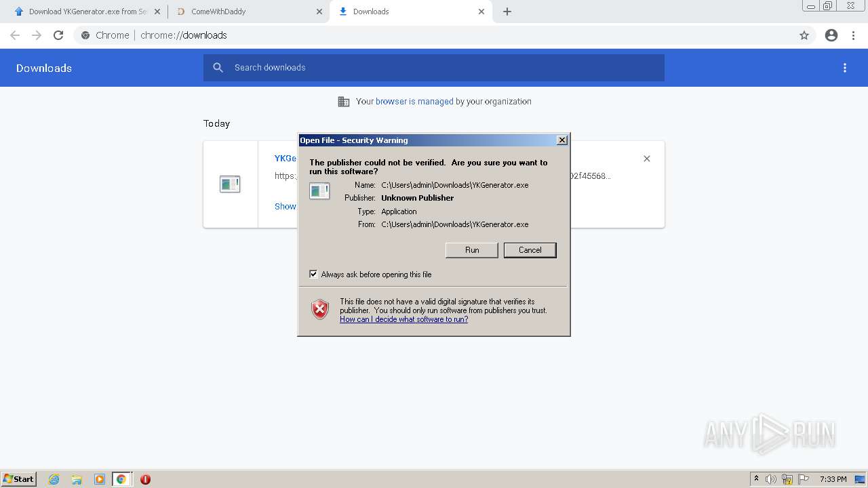Reload the downloads page
This screenshot has height=488, width=868.
tap(58, 35)
